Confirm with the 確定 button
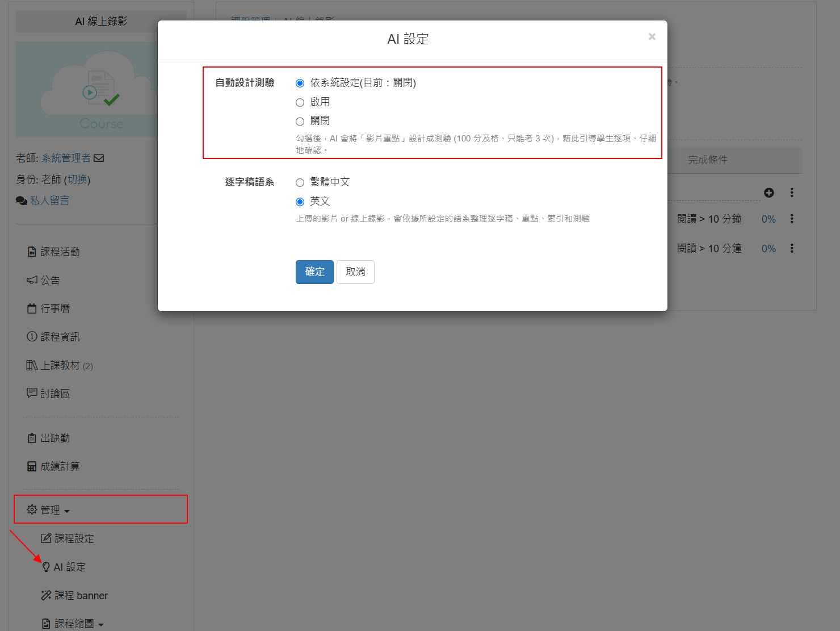840x631 pixels. 314,272
